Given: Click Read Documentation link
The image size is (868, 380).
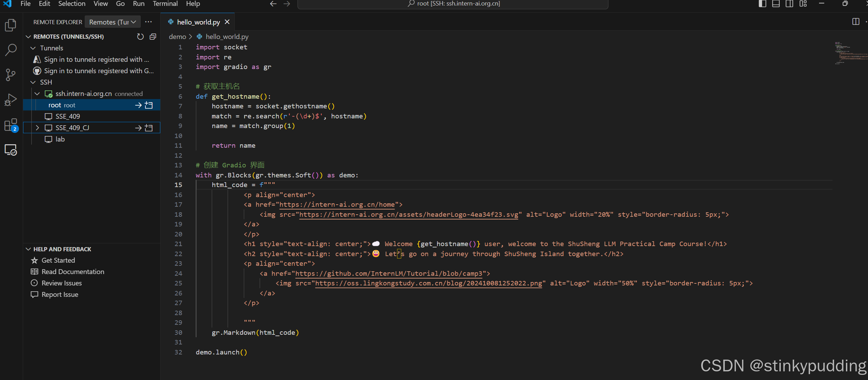Looking at the screenshot, I should [73, 272].
